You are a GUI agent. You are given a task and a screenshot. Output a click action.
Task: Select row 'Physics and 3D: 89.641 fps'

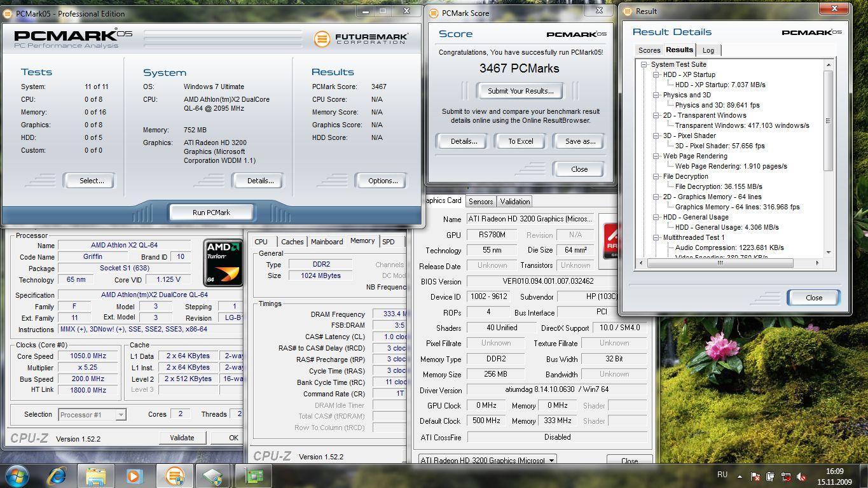point(717,105)
